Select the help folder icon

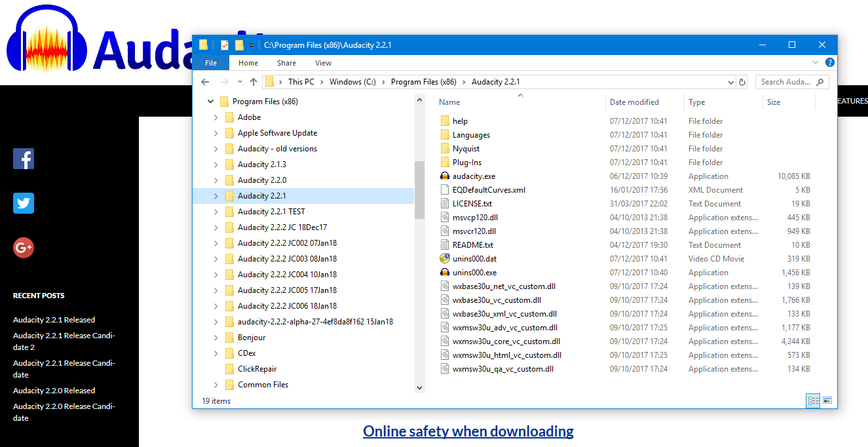(445, 121)
